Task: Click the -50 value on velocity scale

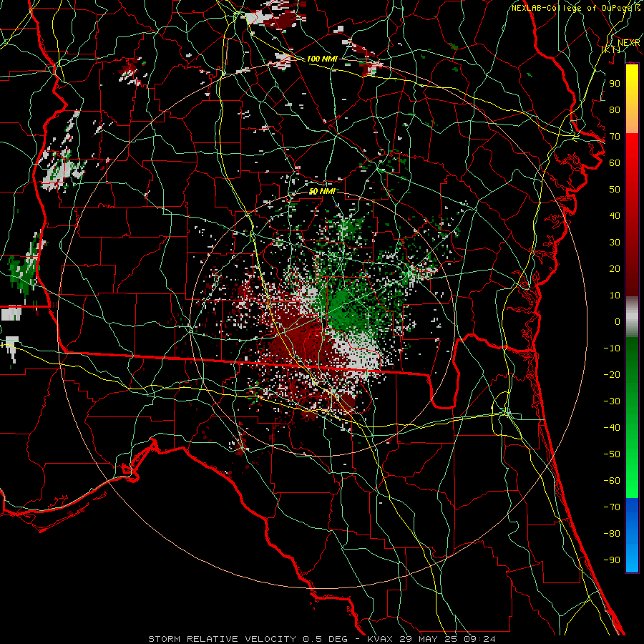Action: [x=612, y=454]
